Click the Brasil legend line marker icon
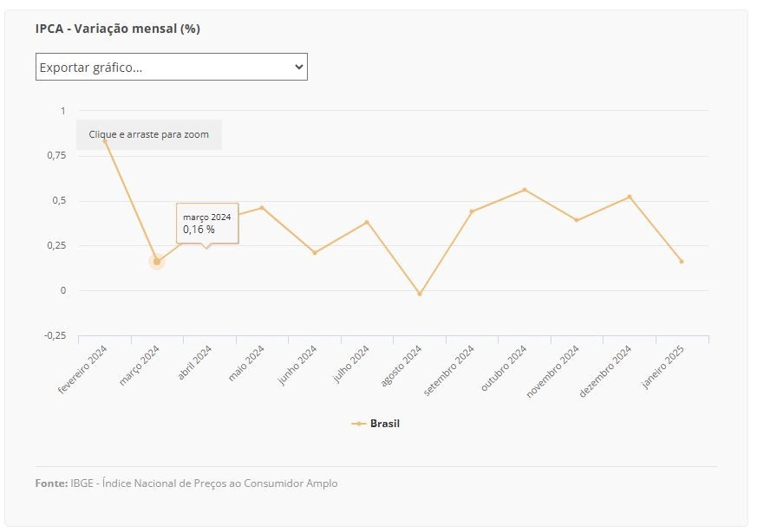The image size is (757, 532). 359,424
